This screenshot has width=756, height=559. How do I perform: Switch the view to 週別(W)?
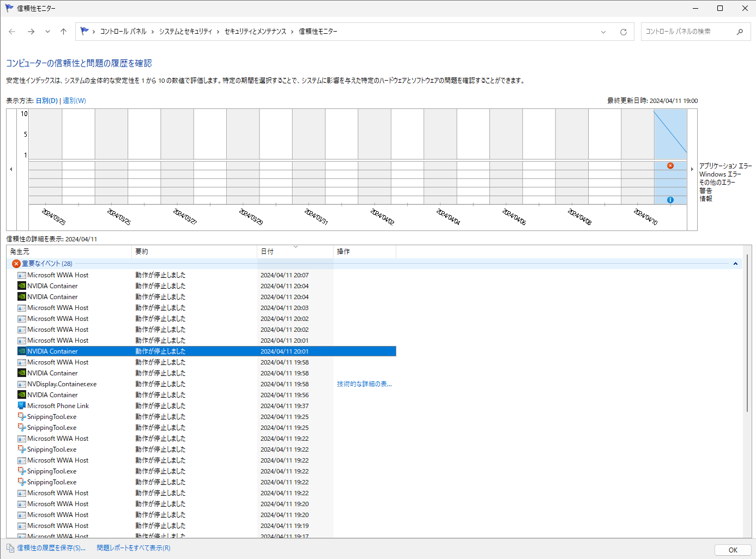pyautogui.click(x=75, y=101)
